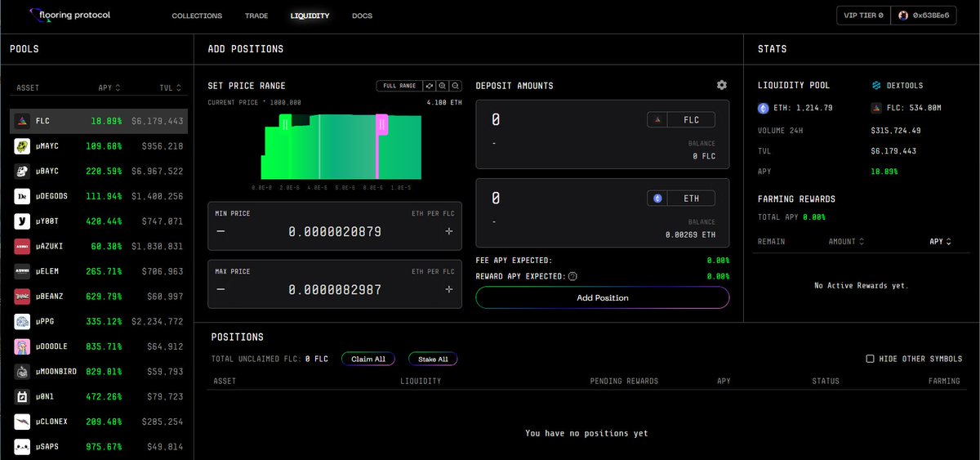Sort farming rewards by AMOUNT
Image resolution: width=980 pixels, height=460 pixels.
(x=846, y=242)
